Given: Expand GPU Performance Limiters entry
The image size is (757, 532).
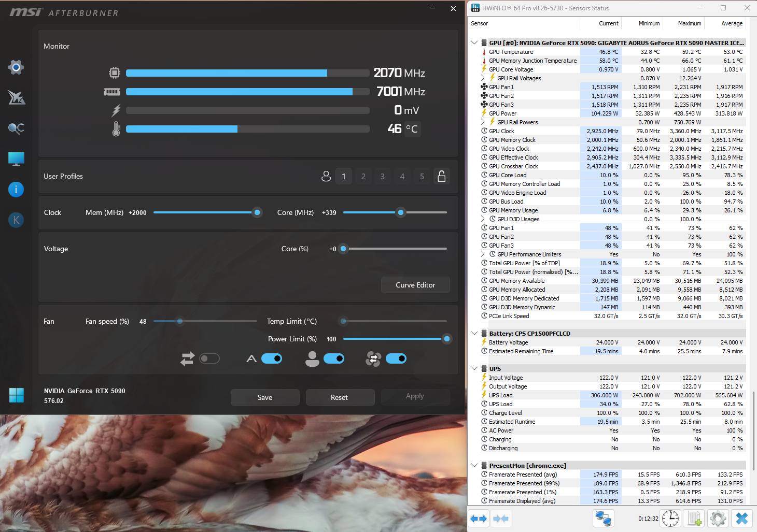Looking at the screenshot, I should coord(483,254).
